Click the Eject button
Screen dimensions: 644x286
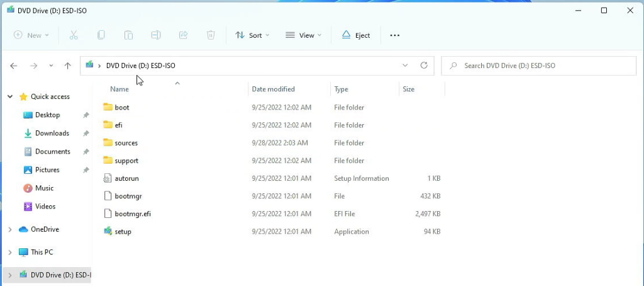coord(356,35)
